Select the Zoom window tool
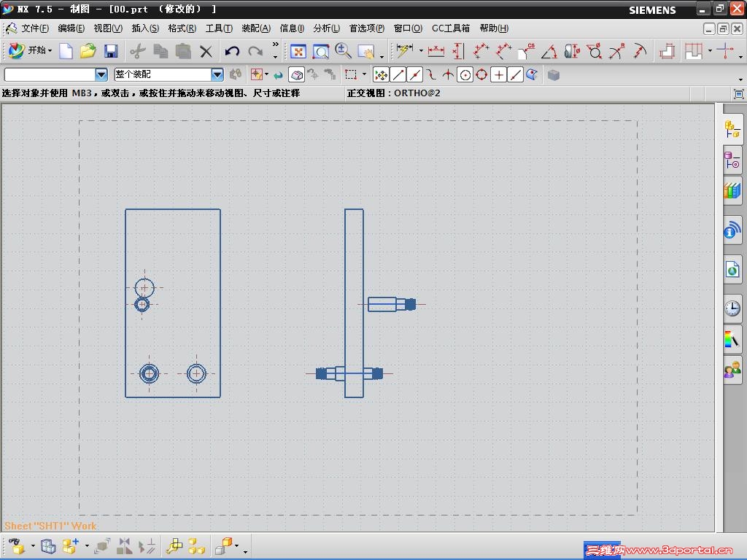747x560 pixels. tap(321, 51)
